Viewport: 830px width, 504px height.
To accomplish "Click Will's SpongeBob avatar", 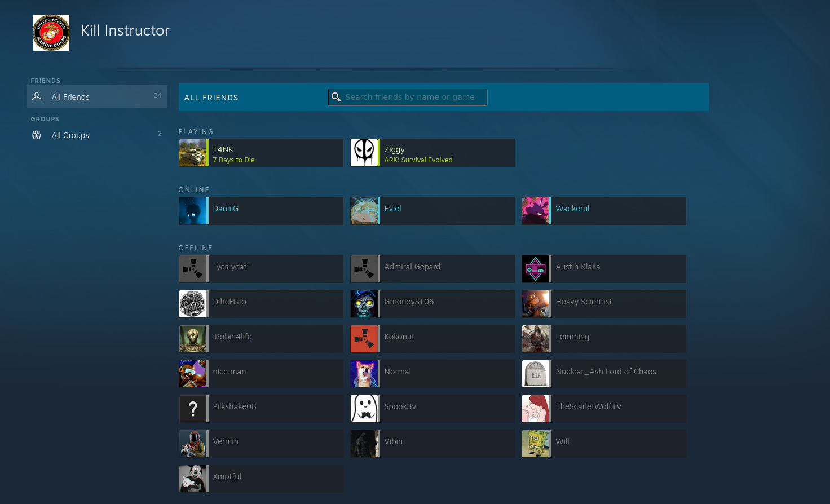I will (x=536, y=444).
